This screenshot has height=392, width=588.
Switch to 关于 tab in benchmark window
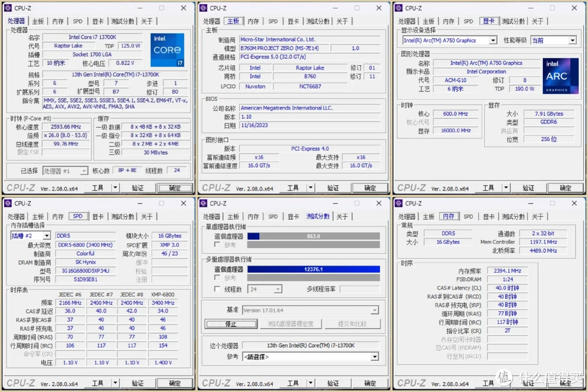pyautogui.click(x=342, y=217)
